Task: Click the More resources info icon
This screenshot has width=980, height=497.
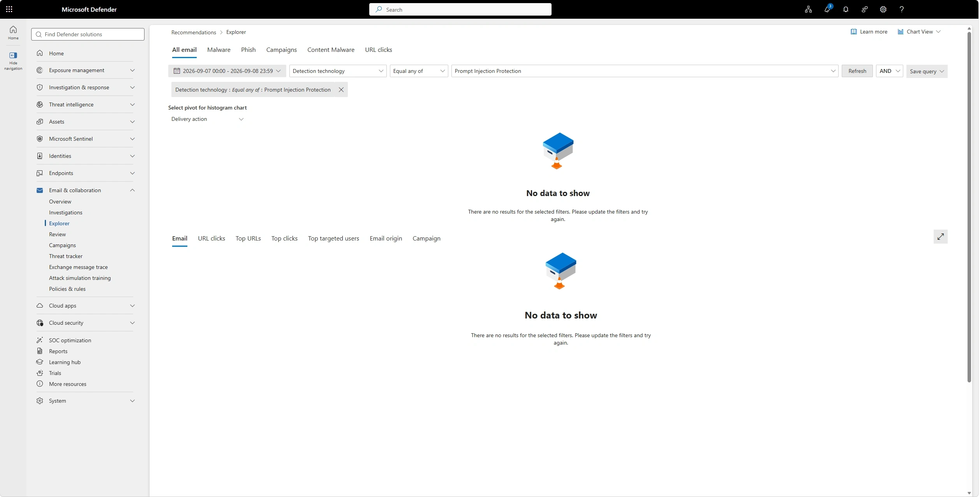Action: click(40, 384)
